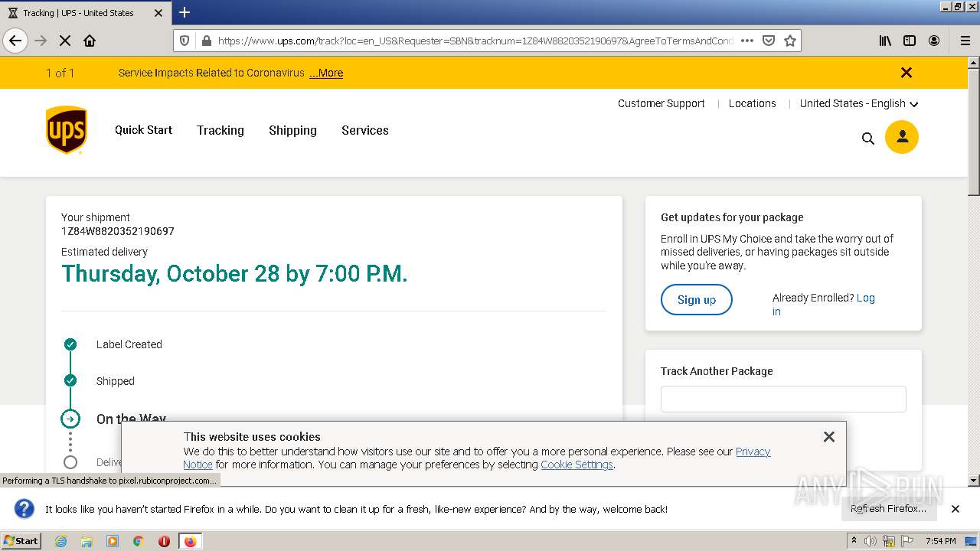Go to Firefox home page icon

90,41
